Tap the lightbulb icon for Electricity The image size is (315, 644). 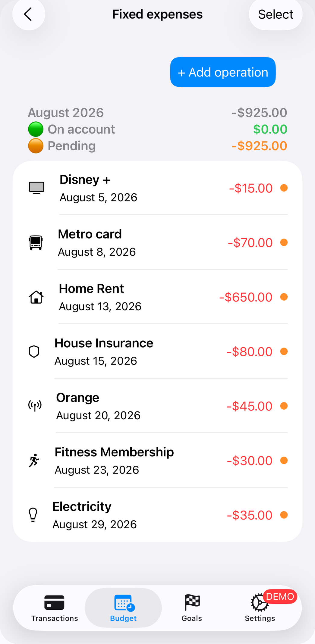click(x=33, y=515)
